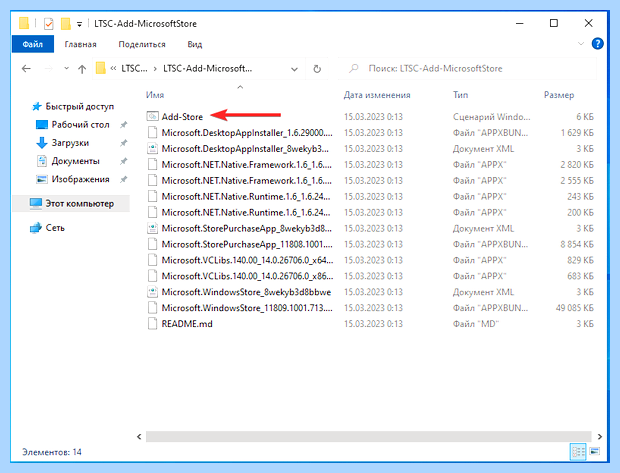
Task: Switch to the Главная ribbon tab
Action: 81,44
